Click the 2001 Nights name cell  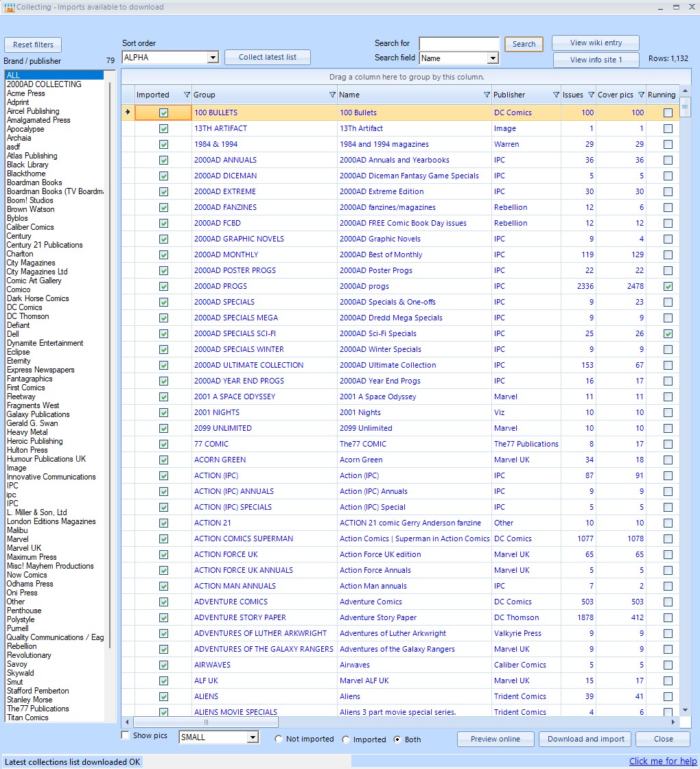coord(415,413)
